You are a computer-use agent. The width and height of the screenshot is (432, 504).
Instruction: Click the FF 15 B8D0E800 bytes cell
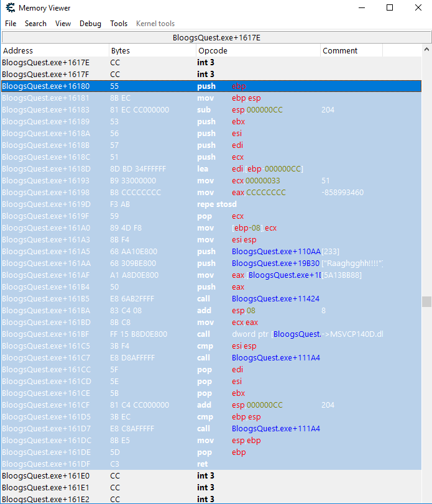[x=139, y=334]
